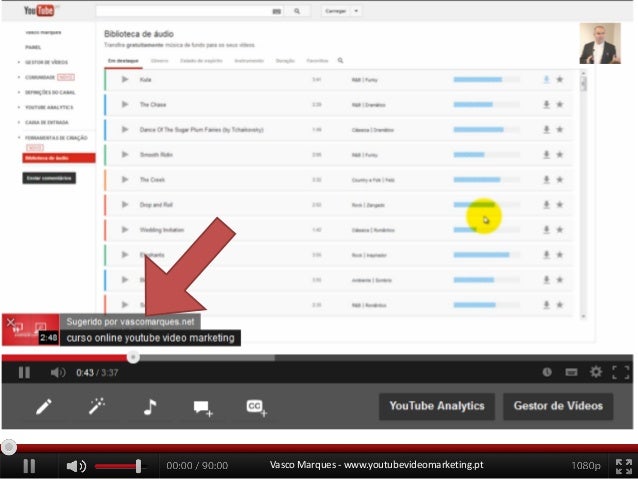Toggle favorite star for Wedding Invitation
The image size is (638, 479).
(x=560, y=230)
